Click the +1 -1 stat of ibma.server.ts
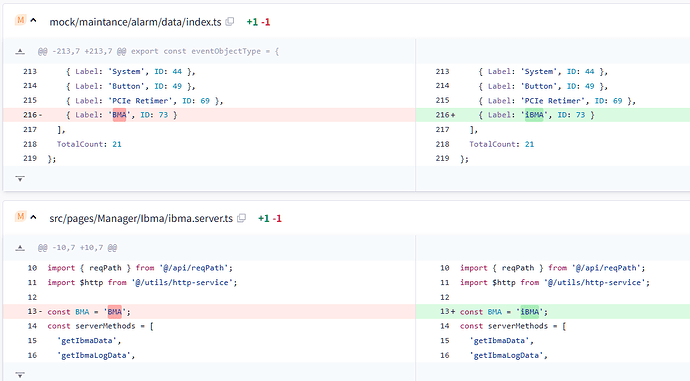 270,218
